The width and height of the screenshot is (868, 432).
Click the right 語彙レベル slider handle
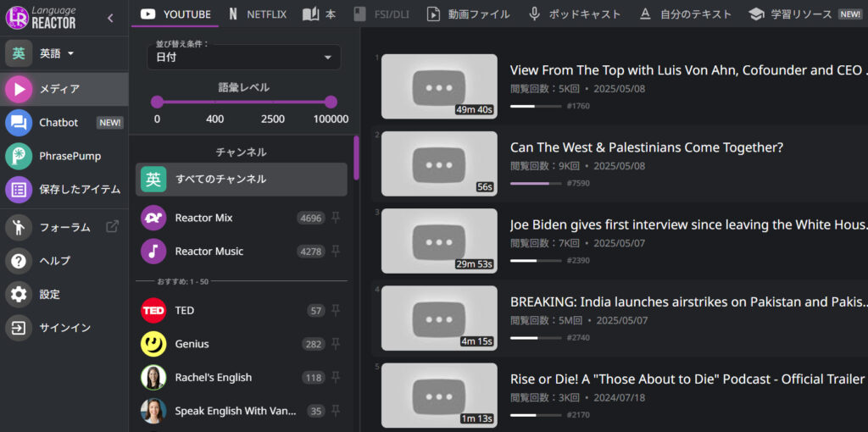(331, 102)
